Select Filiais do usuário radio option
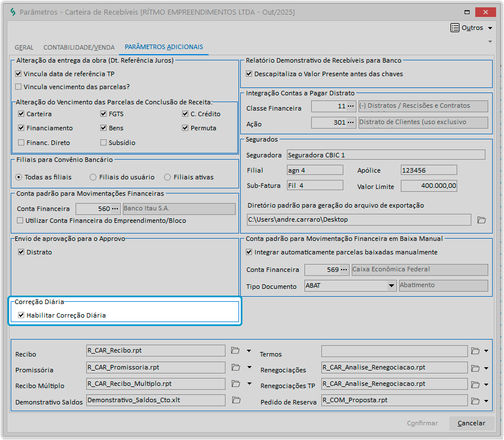Screen dimensions: 504x440 click(93, 177)
